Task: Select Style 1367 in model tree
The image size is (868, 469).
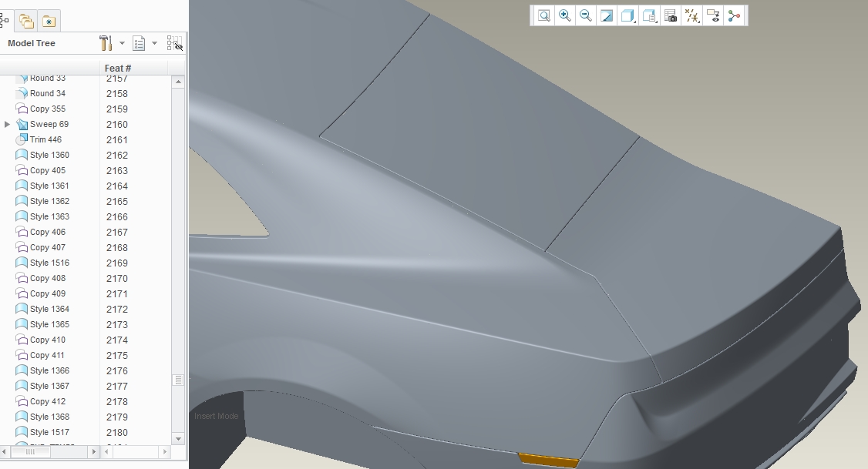Action: click(49, 386)
